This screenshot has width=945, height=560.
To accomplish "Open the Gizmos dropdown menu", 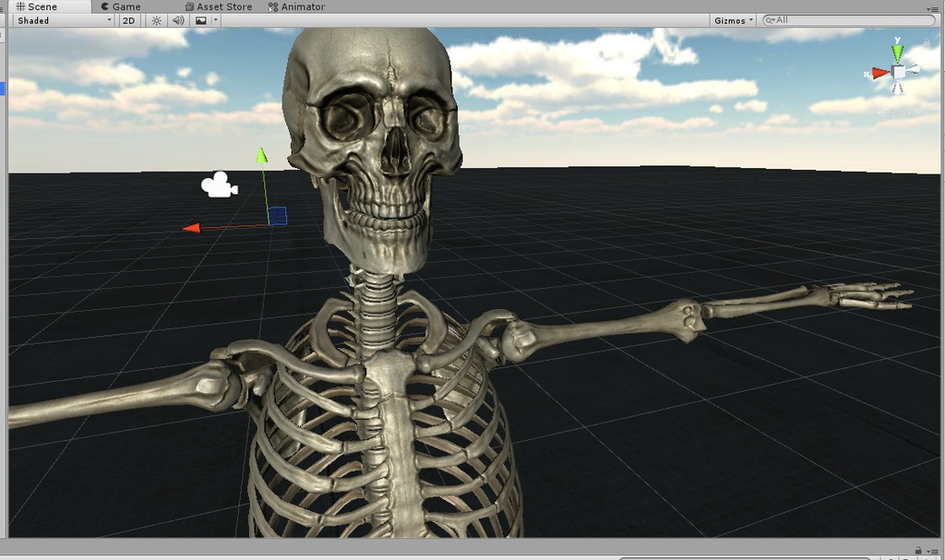I will click(x=733, y=20).
